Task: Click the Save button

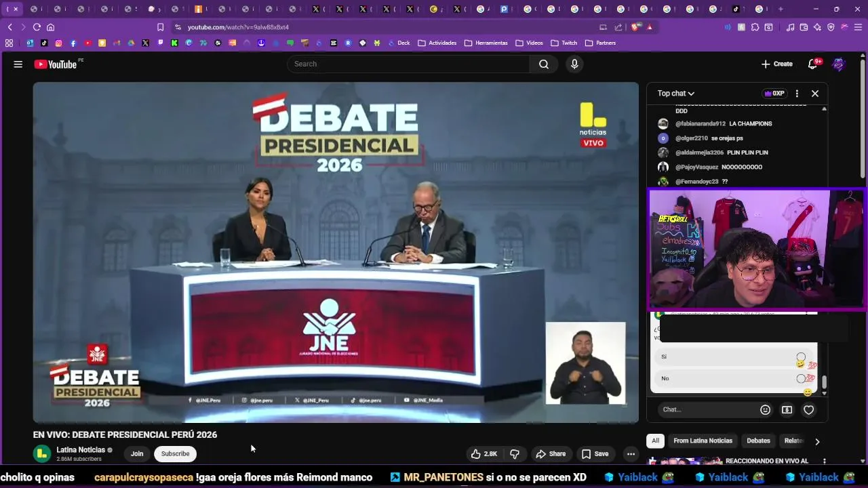Action: 595,454
